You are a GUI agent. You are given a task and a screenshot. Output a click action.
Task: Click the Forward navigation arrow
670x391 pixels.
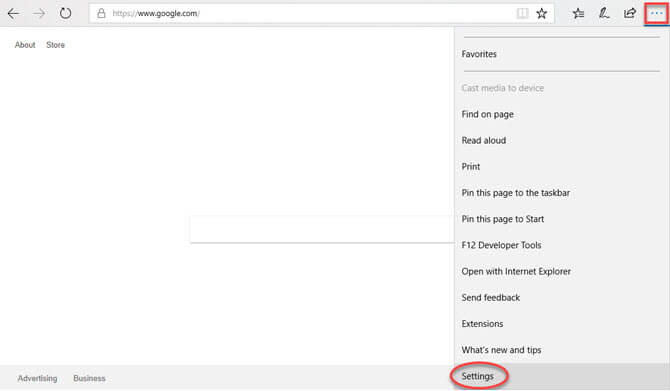coord(39,14)
